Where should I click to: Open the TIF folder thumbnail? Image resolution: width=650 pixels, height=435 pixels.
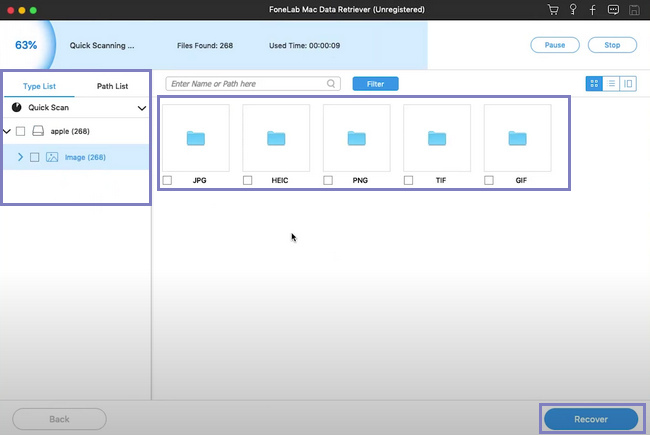click(437, 138)
